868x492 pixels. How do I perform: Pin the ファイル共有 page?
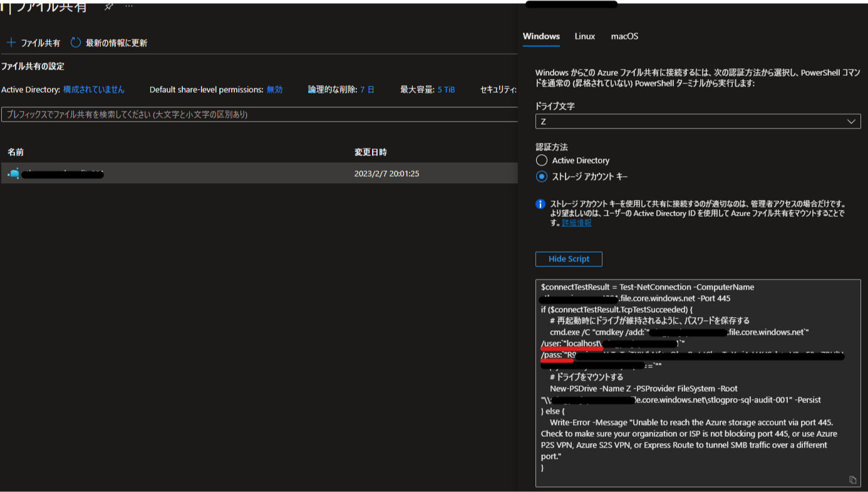click(x=108, y=7)
